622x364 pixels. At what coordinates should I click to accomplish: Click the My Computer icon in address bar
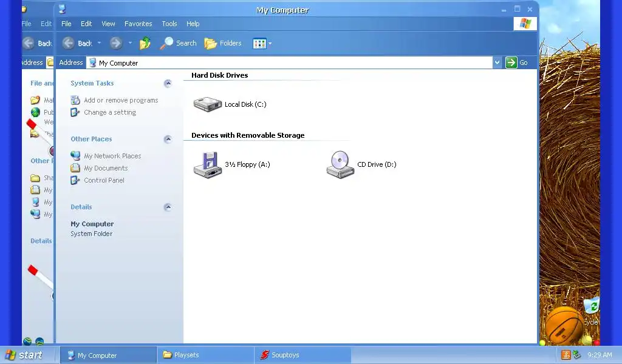(x=93, y=62)
